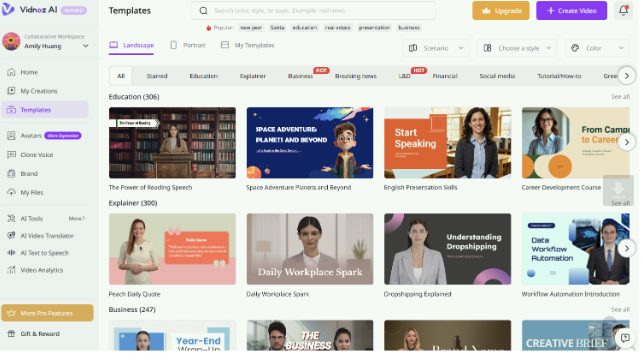Expand the Amily Huang workspace dropdown
Screen dimensions: 642x361
(x=86, y=46)
